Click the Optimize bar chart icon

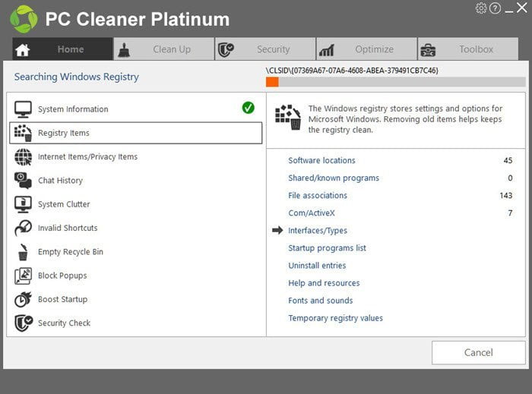326,50
